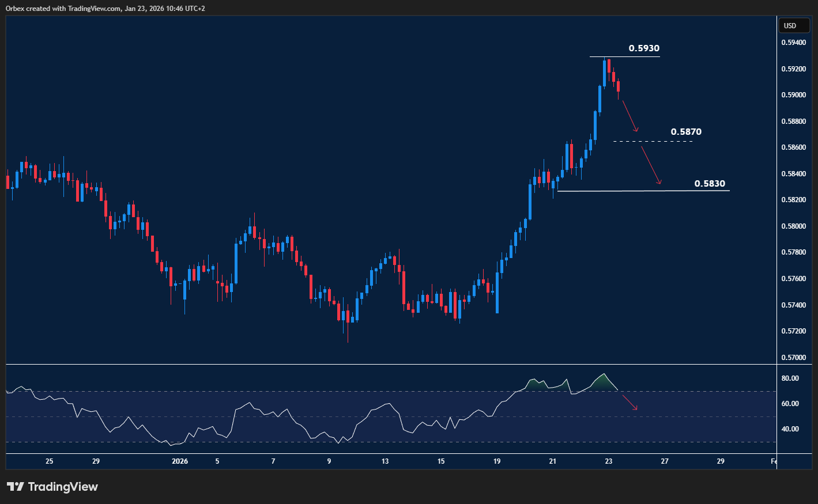This screenshot has height=504, width=818.
Task: Select the upper red projection arrow
Action: click(x=630, y=115)
